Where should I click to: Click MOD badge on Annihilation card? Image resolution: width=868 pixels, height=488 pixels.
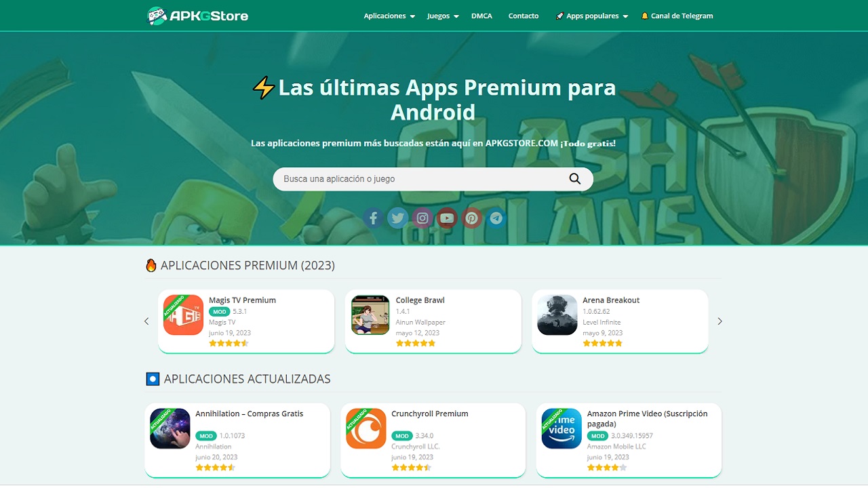[206, 436]
